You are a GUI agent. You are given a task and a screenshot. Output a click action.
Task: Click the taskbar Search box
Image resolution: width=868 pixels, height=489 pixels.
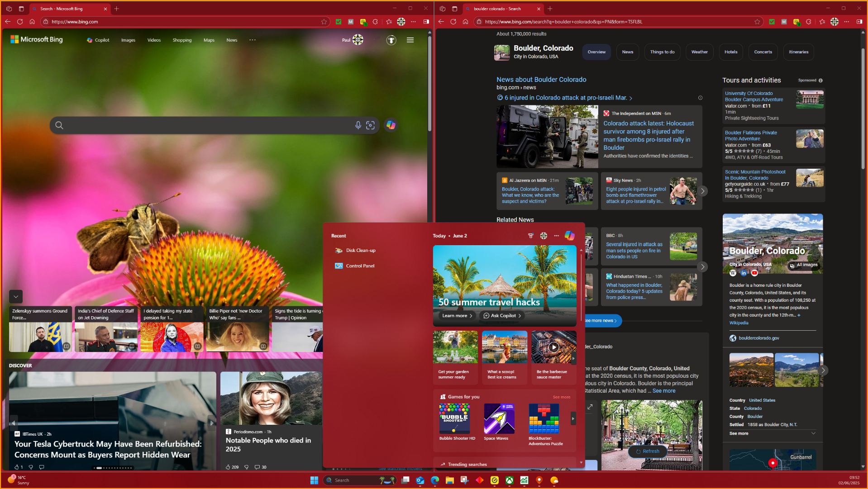(x=361, y=480)
